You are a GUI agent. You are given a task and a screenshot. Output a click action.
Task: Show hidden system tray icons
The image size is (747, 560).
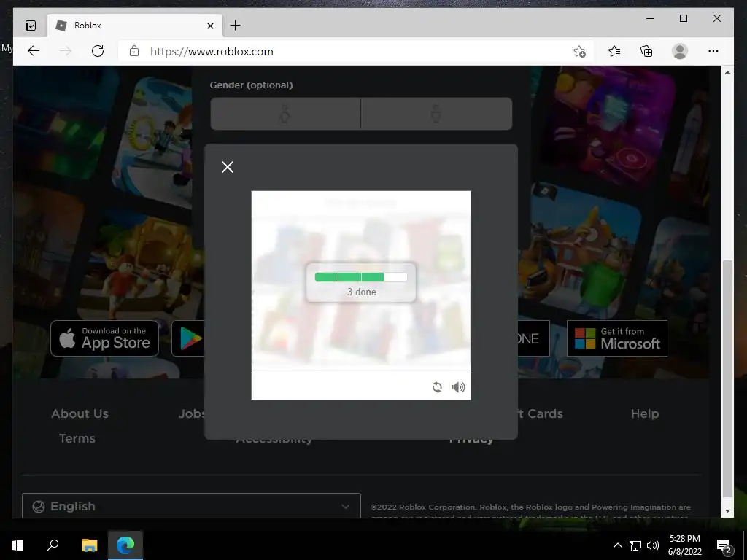(x=617, y=545)
